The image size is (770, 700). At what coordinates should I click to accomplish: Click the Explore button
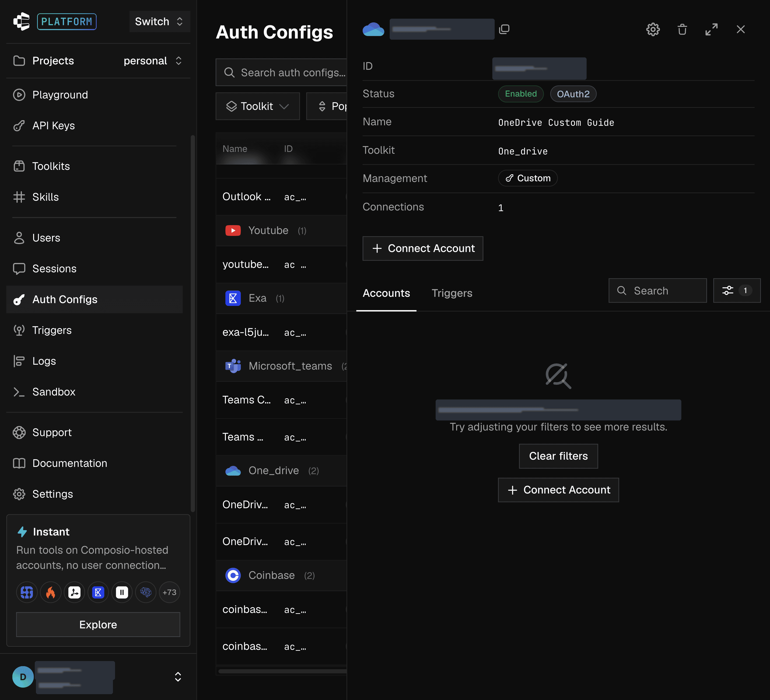click(98, 625)
